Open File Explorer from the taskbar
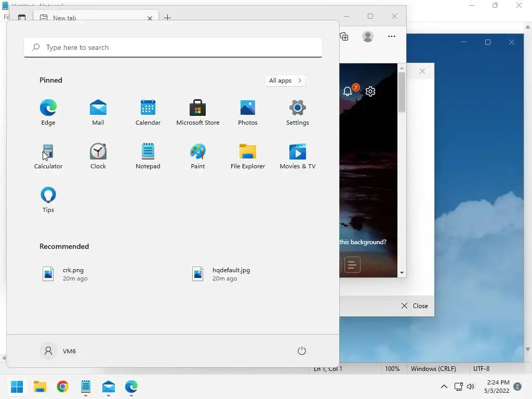This screenshot has width=532, height=399. pyautogui.click(x=39, y=387)
